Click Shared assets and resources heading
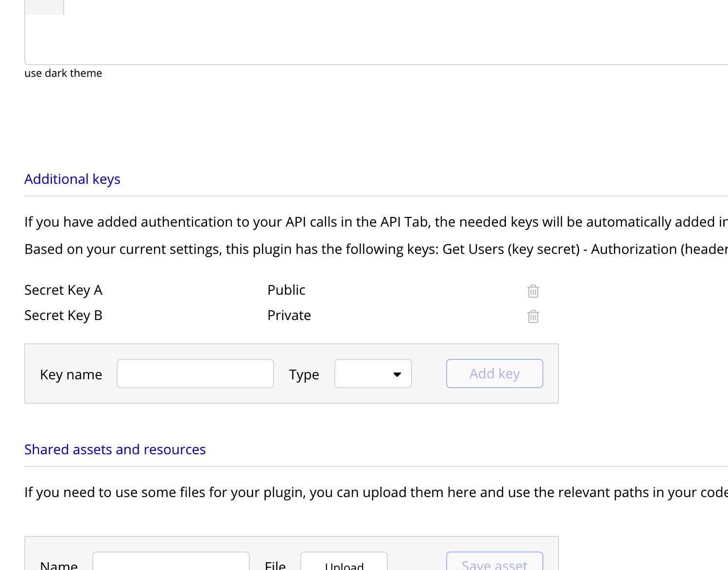The height and width of the screenshot is (570, 728). 115,449
